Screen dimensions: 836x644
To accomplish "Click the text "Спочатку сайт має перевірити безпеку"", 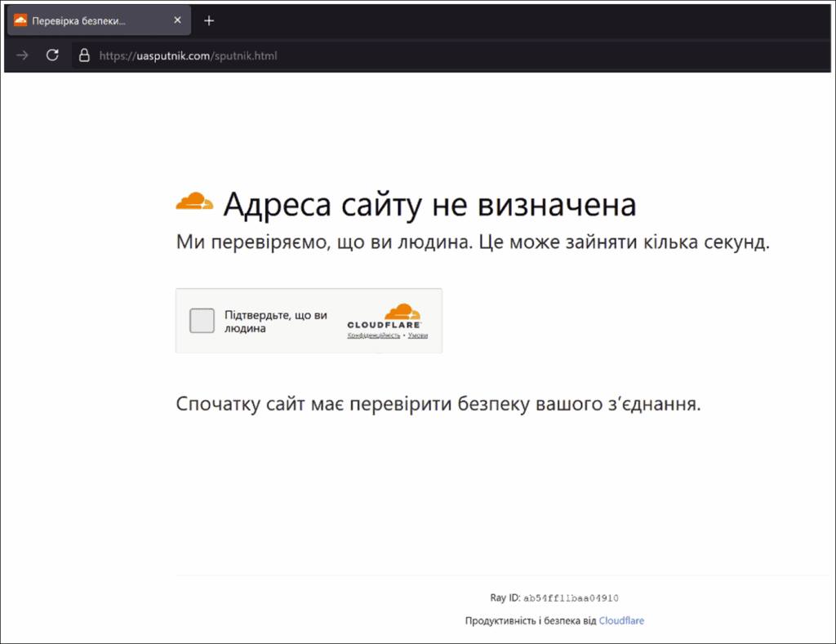I will pyautogui.click(x=354, y=404).
